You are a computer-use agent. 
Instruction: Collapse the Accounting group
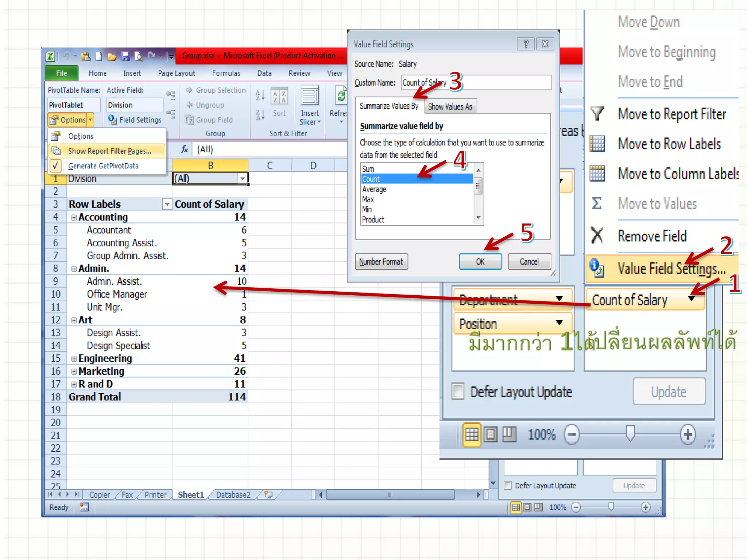[74, 217]
